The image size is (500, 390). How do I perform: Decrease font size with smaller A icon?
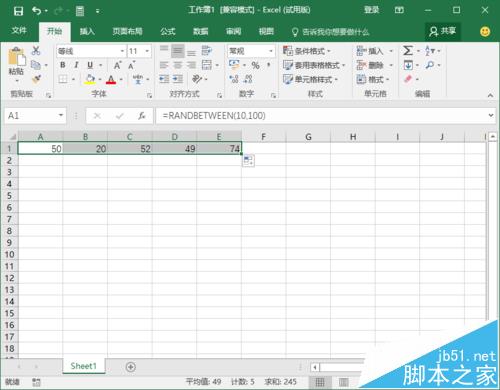131,65
